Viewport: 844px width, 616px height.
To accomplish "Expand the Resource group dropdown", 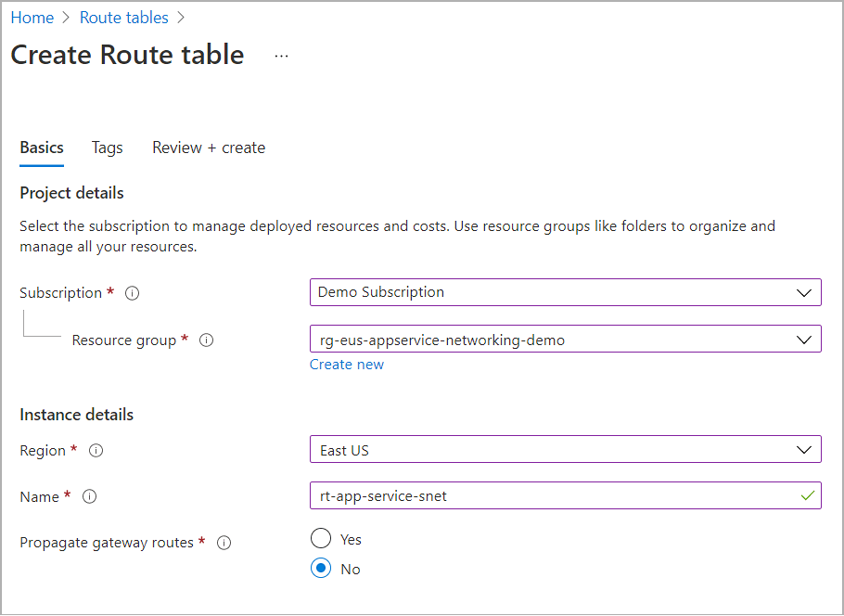I will click(565, 340).
